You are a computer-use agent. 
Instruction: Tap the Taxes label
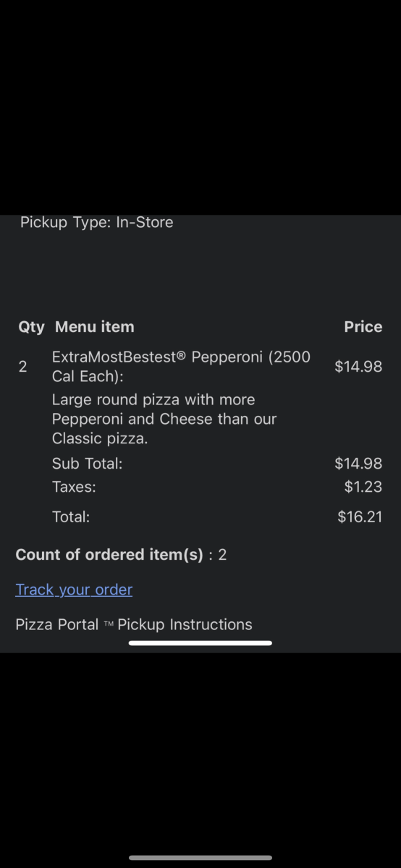[x=74, y=487]
